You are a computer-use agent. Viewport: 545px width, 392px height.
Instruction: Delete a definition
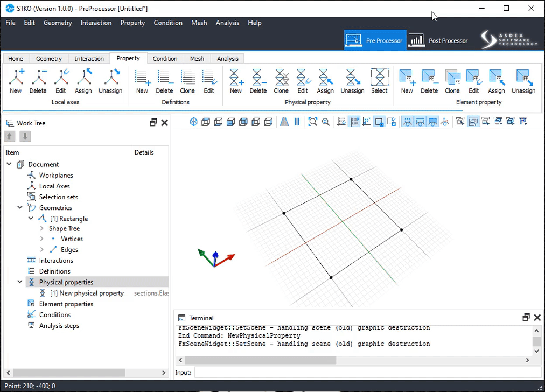coord(164,77)
